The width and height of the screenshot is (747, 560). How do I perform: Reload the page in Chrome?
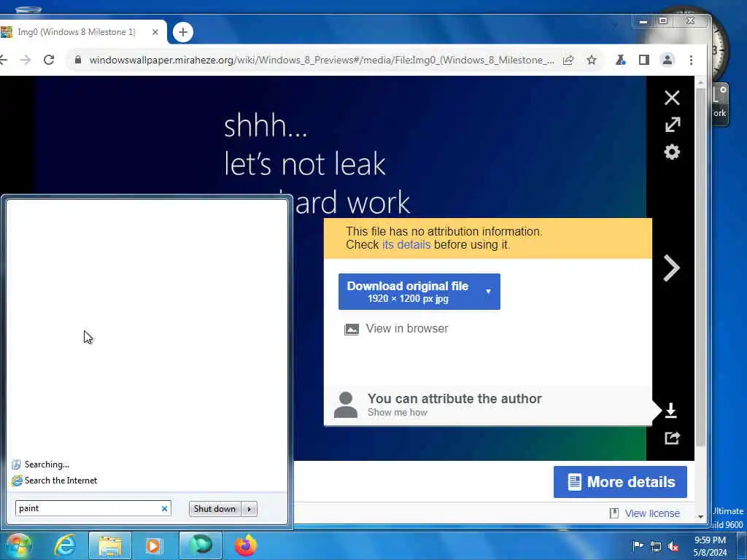click(x=49, y=60)
